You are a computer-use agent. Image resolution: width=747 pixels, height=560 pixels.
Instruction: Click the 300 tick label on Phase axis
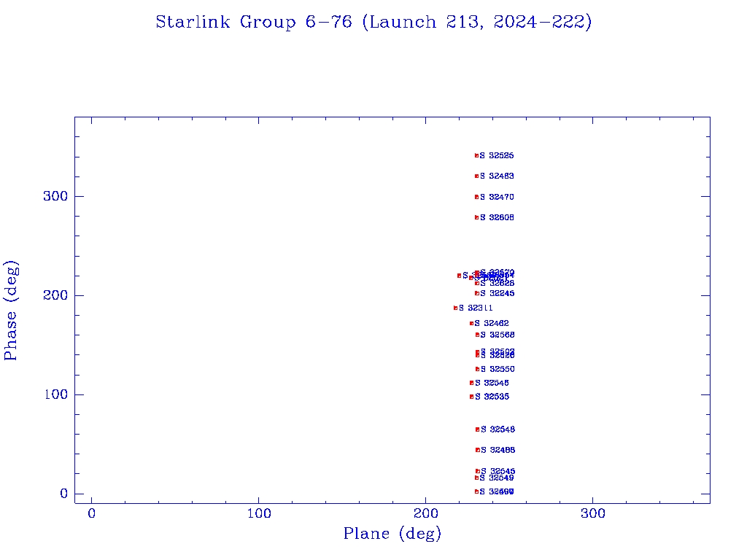click(x=55, y=196)
